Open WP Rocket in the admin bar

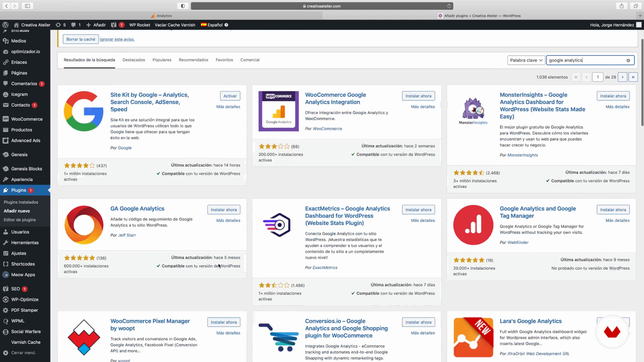pos(140,25)
